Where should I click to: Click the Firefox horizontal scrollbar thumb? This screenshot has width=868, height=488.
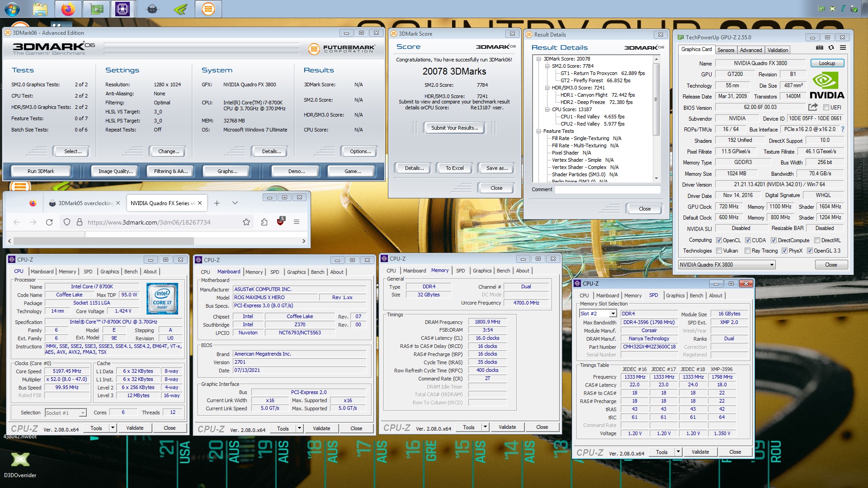coord(104,241)
